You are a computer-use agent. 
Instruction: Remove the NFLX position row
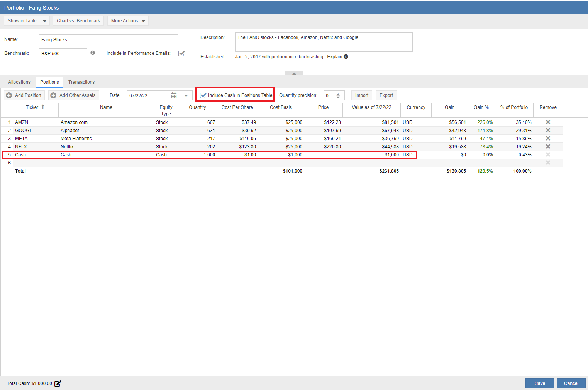pos(547,146)
